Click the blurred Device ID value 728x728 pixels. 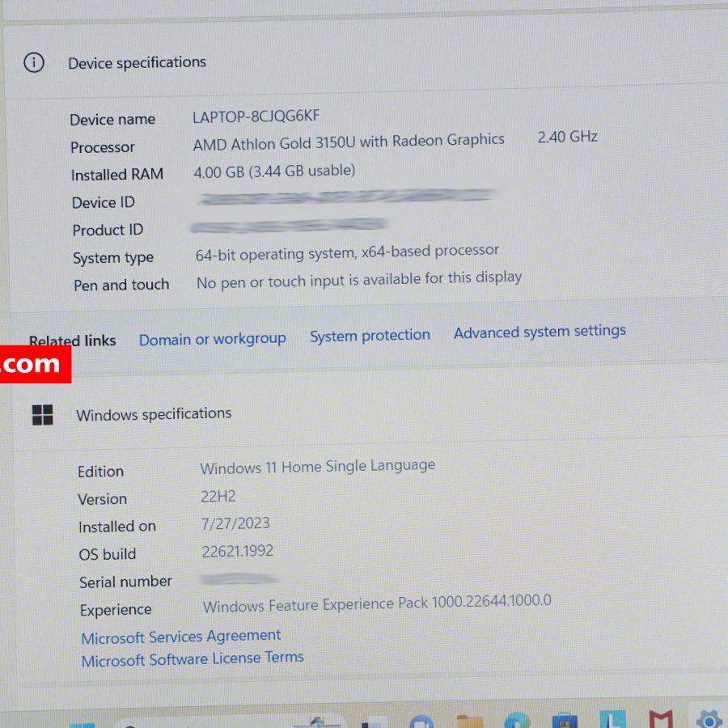click(x=346, y=197)
